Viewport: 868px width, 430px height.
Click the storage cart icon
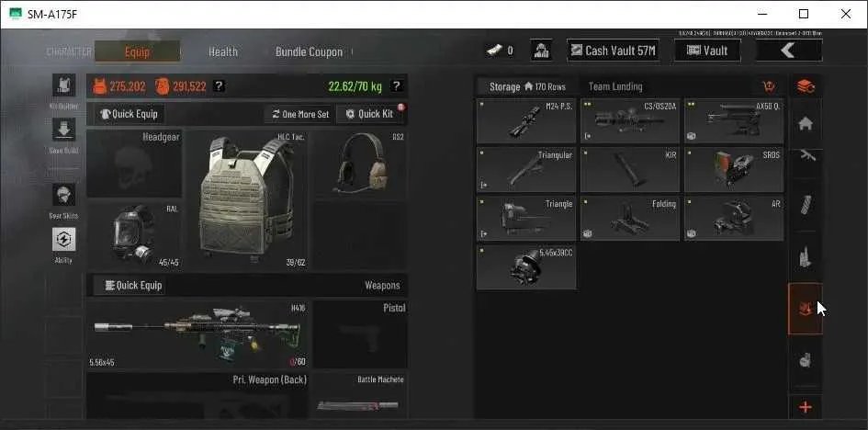click(x=769, y=86)
